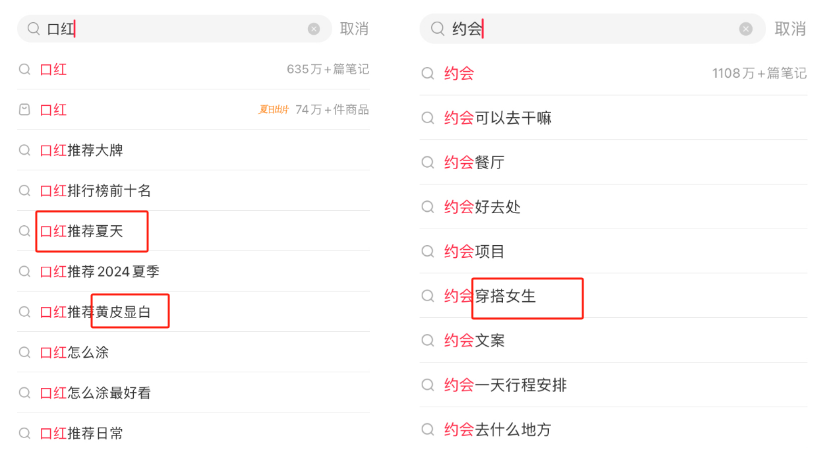Click the shopping bag icon beside 口红 products

24,110
